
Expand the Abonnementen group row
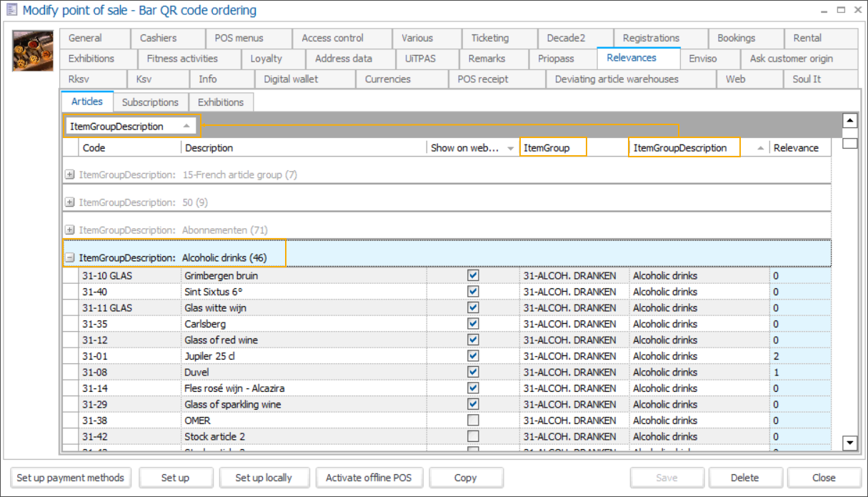(69, 230)
